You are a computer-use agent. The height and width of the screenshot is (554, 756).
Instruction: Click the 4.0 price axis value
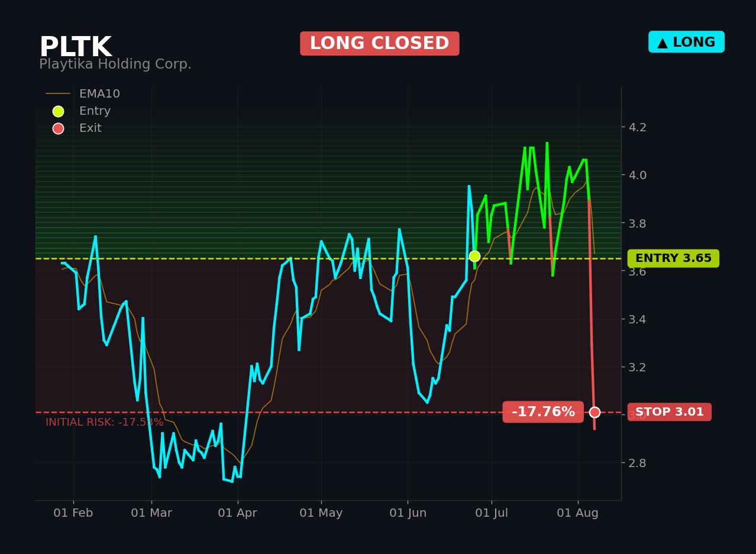coord(637,175)
